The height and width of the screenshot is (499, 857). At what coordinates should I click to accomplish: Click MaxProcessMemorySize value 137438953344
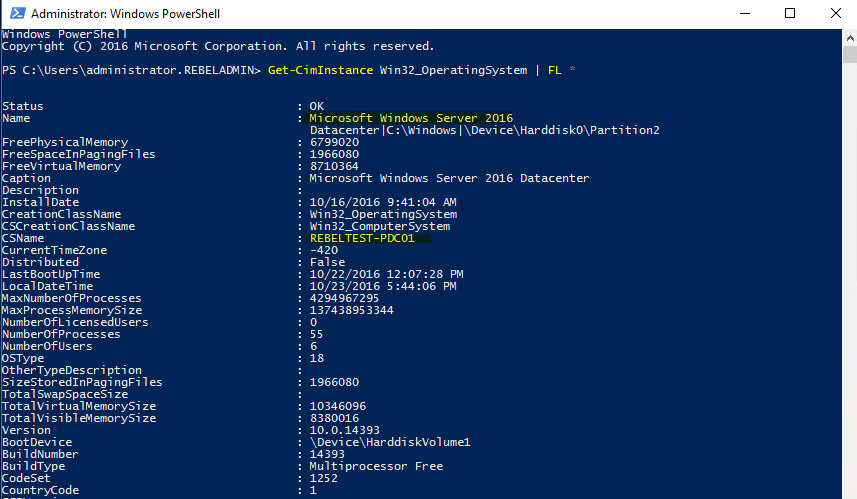pos(352,310)
